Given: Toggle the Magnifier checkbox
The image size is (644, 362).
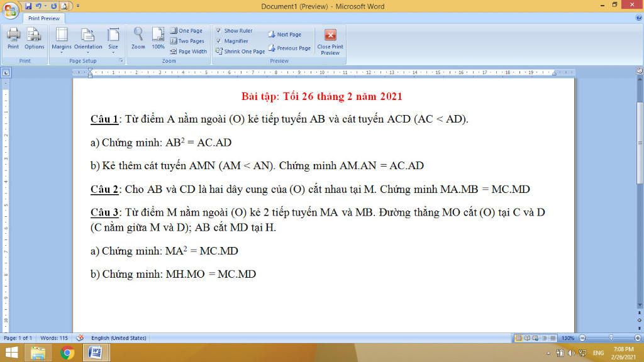Looking at the screenshot, I should 218,41.
